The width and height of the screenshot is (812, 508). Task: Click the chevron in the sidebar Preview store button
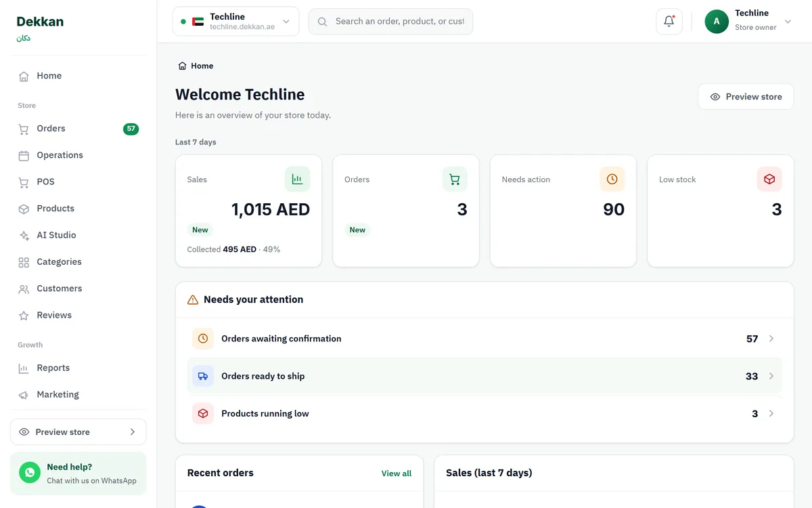(133, 432)
